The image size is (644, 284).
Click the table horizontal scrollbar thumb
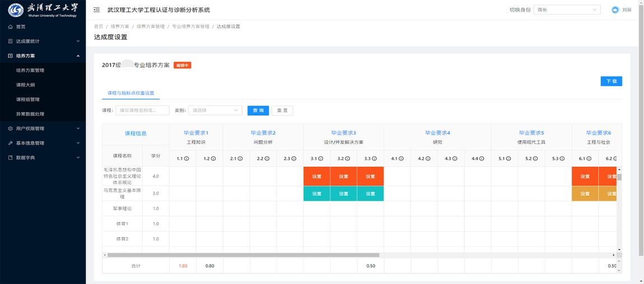[243, 255]
